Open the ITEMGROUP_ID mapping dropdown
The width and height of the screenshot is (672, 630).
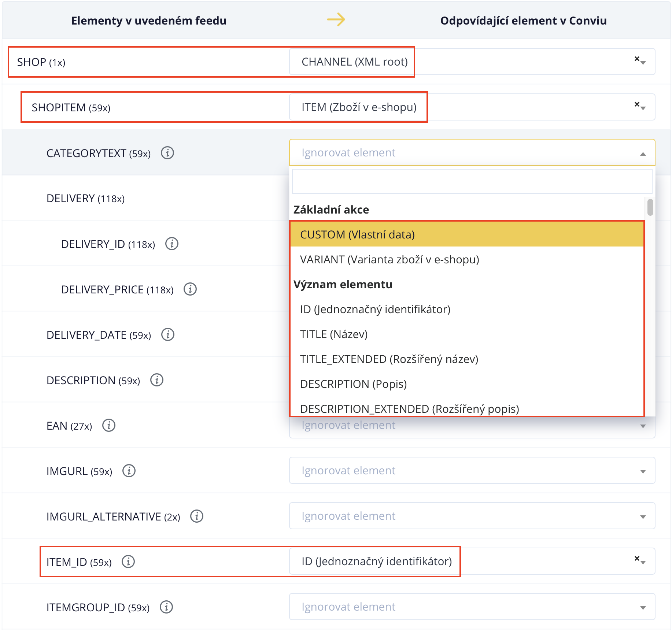472,607
